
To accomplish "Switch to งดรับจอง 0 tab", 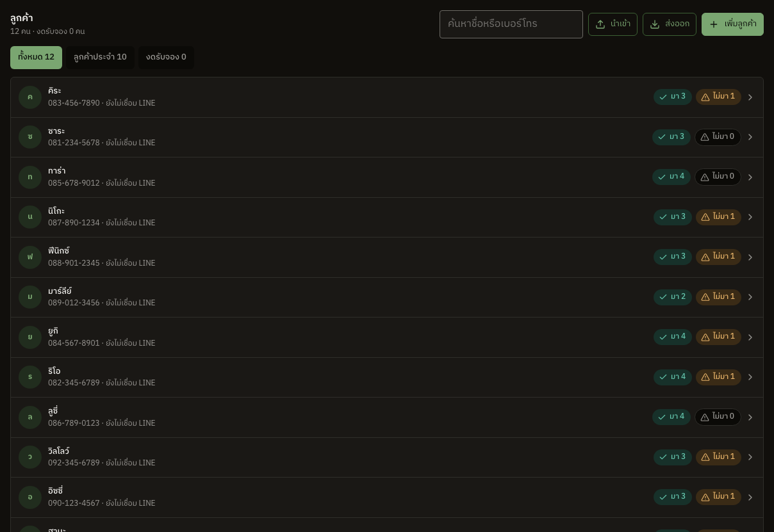I will pyautogui.click(x=166, y=58).
